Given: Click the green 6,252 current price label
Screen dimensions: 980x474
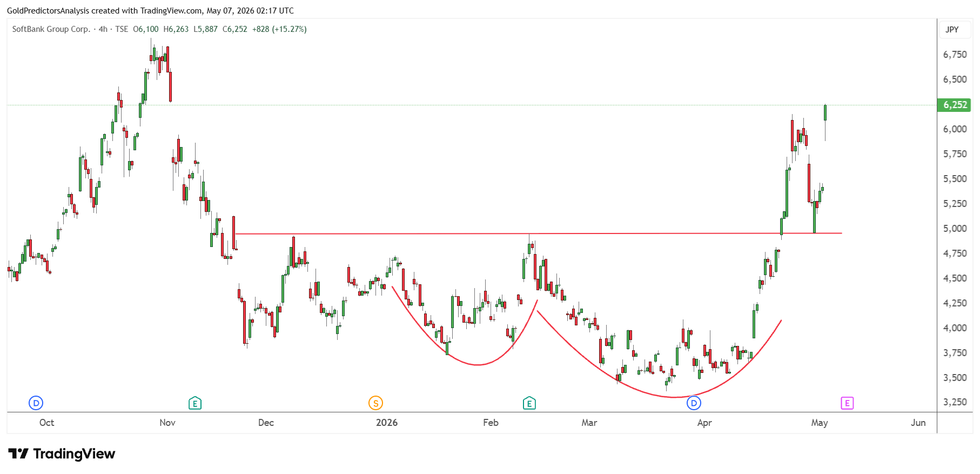Looking at the screenshot, I should tap(955, 105).
